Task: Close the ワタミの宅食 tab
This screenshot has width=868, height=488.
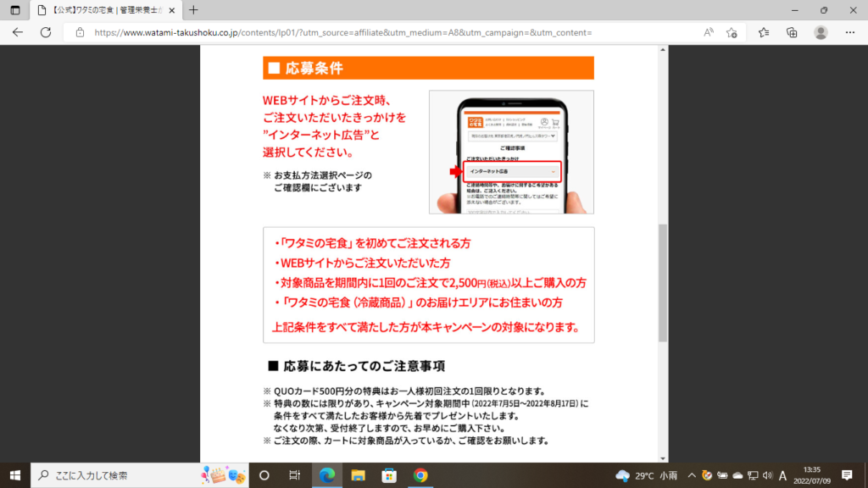Action: (x=171, y=10)
